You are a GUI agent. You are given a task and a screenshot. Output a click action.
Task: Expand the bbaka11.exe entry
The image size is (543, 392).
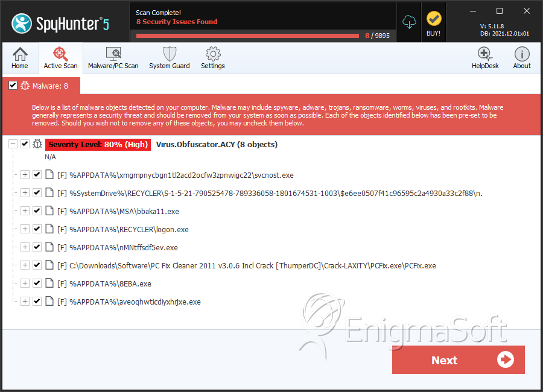[25, 211]
